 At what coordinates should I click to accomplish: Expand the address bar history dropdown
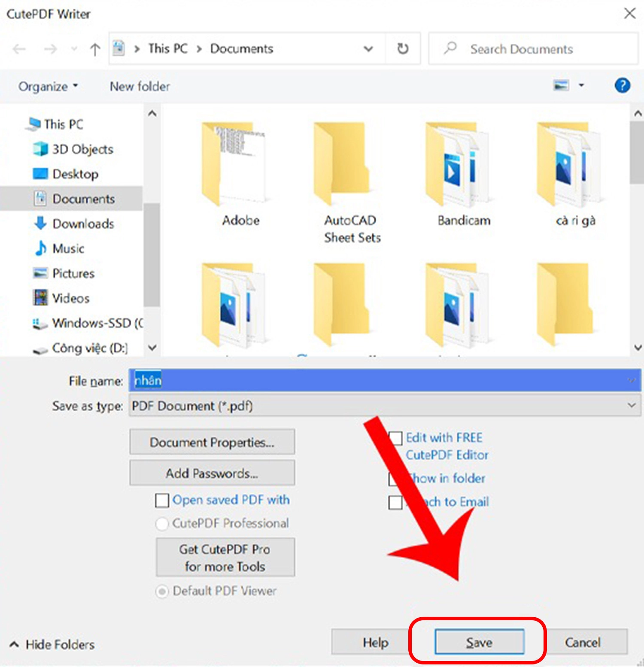pyautogui.click(x=368, y=49)
